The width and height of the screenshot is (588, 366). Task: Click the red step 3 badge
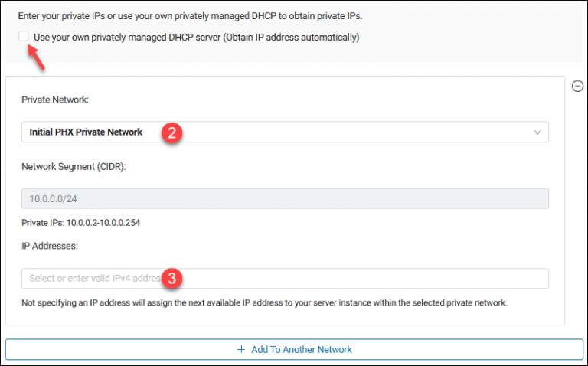[x=171, y=278]
